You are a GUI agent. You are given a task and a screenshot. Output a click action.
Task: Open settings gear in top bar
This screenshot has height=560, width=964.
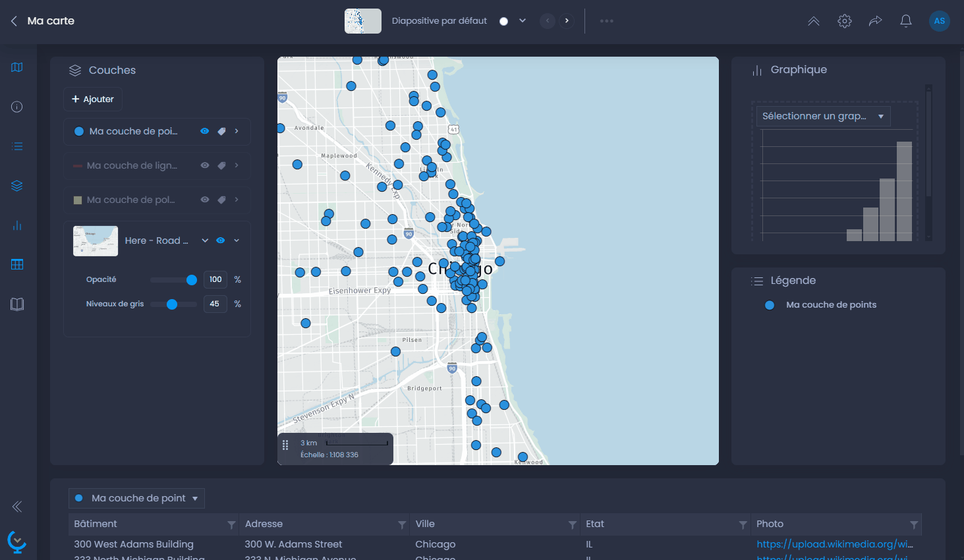845,21
